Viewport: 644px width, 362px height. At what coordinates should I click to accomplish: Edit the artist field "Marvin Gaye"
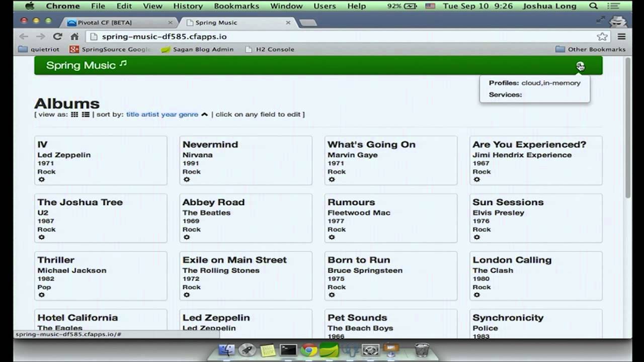click(x=353, y=155)
